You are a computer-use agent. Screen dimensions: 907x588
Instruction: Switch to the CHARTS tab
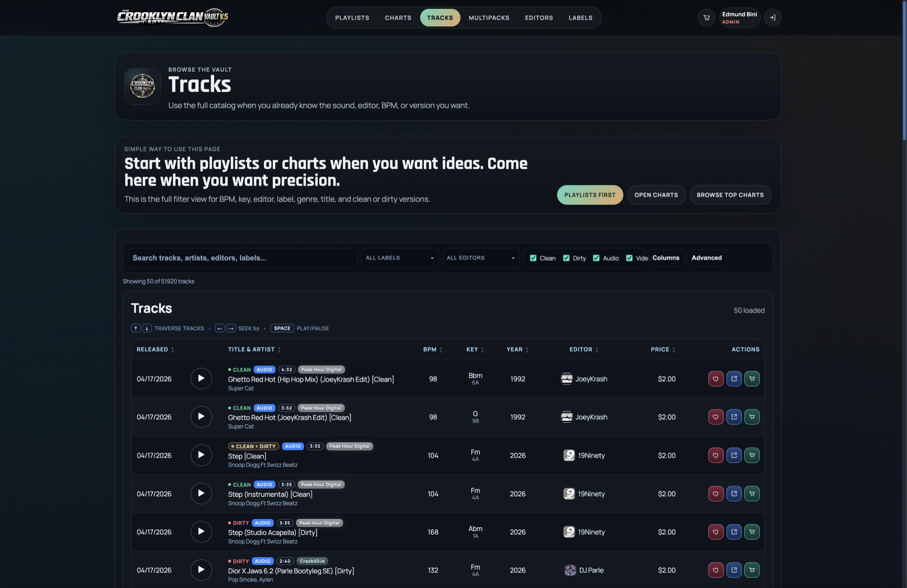click(x=398, y=17)
